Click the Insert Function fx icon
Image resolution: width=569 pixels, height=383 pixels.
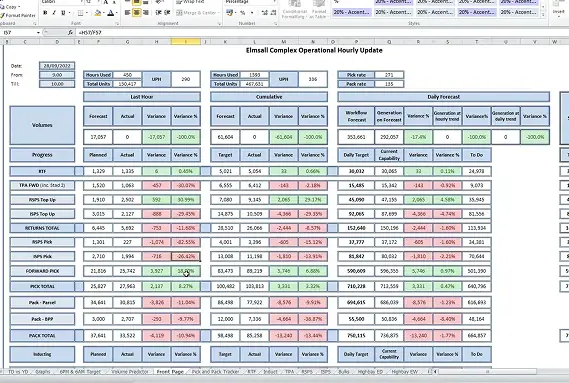70,33
